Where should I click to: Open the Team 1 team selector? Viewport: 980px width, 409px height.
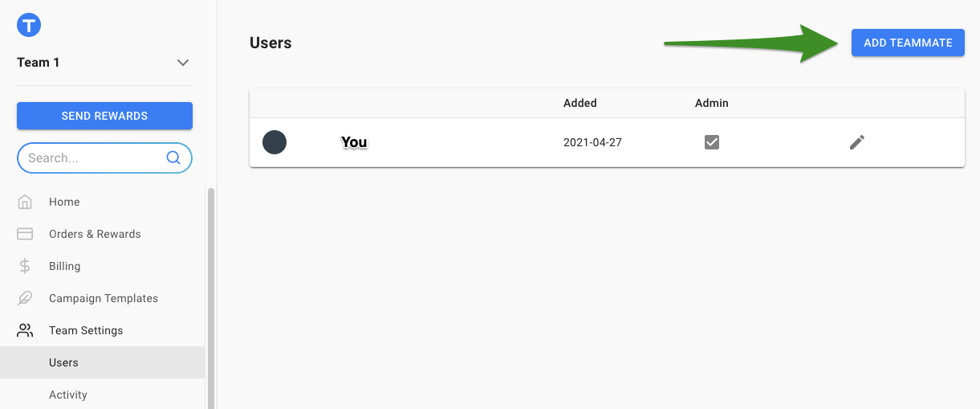[x=104, y=63]
